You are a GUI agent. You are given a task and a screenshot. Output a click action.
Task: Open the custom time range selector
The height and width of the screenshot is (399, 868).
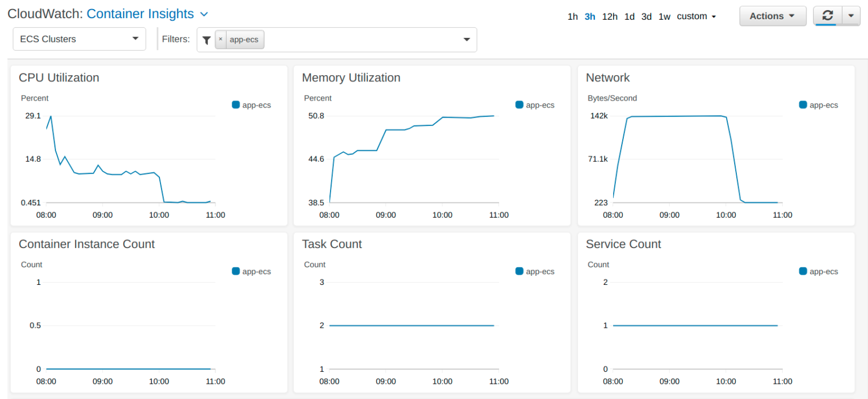tap(695, 16)
